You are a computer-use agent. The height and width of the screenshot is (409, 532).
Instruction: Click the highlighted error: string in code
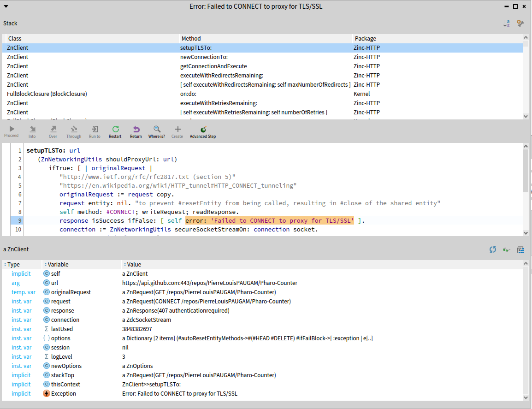pos(269,220)
